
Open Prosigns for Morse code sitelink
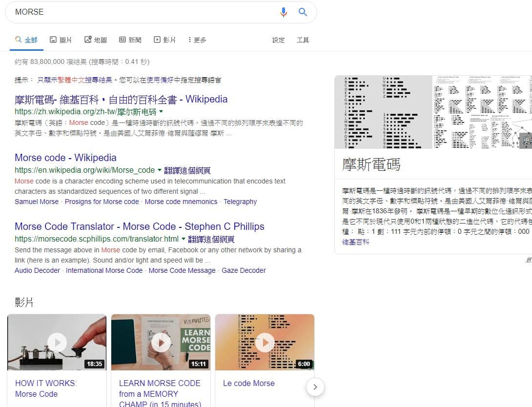pyautogui.click(x=102, y=202)
